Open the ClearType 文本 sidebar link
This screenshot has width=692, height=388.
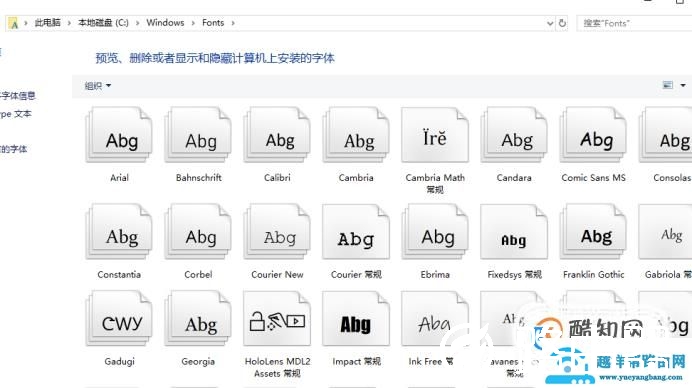(15, 114)
